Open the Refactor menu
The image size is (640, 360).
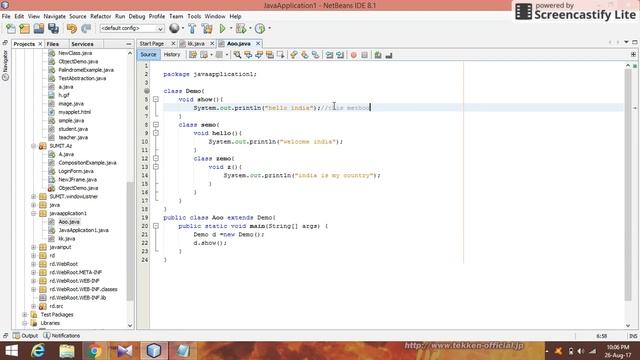(x=100, y=16)
